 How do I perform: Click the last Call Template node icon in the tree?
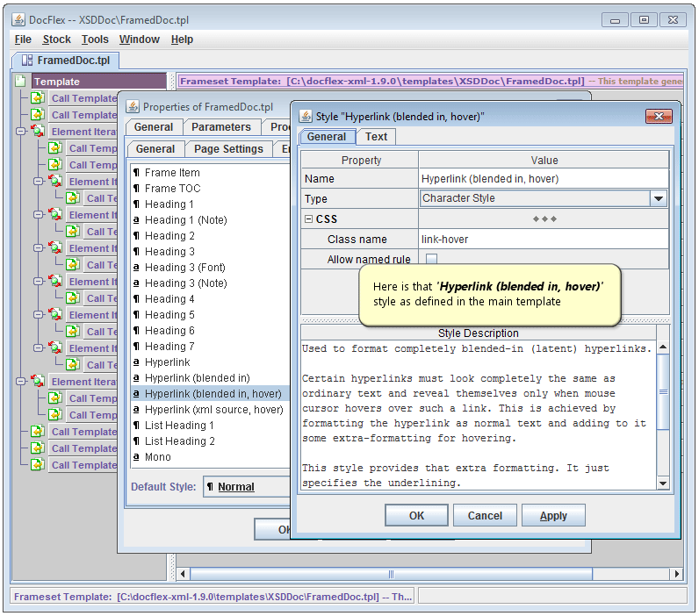point(39,465)
